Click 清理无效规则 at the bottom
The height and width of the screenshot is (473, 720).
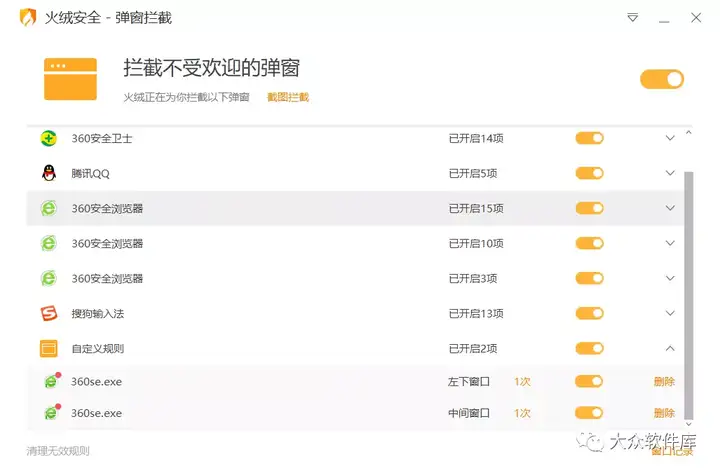tap(58, 451)
